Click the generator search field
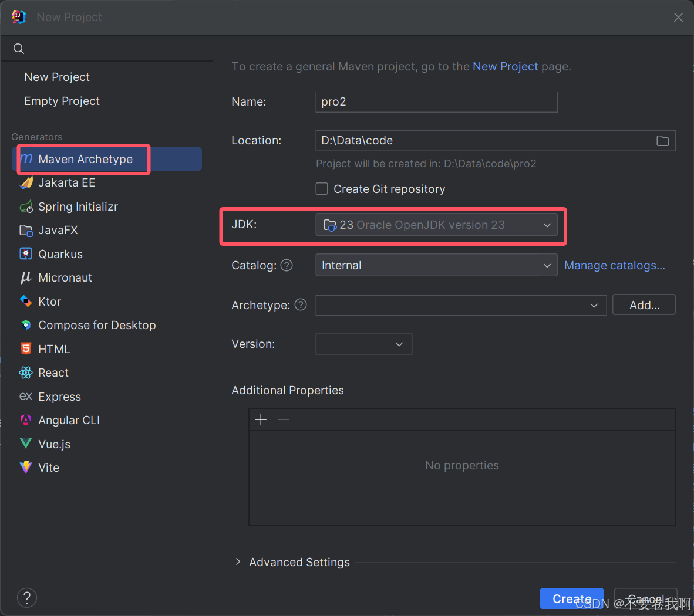 (x=107, y=49)
